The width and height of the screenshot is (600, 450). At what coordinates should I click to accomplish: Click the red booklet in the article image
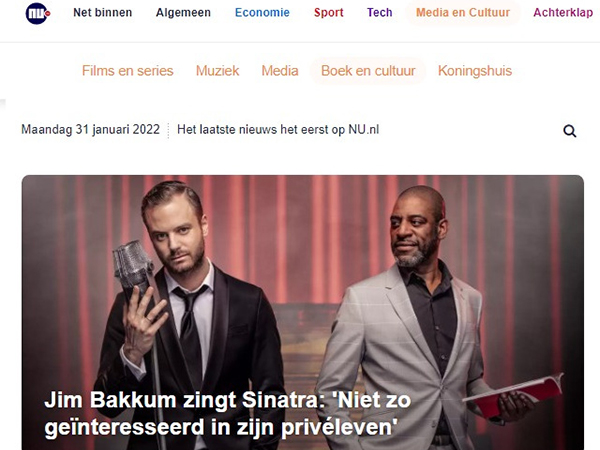(515, 394)
